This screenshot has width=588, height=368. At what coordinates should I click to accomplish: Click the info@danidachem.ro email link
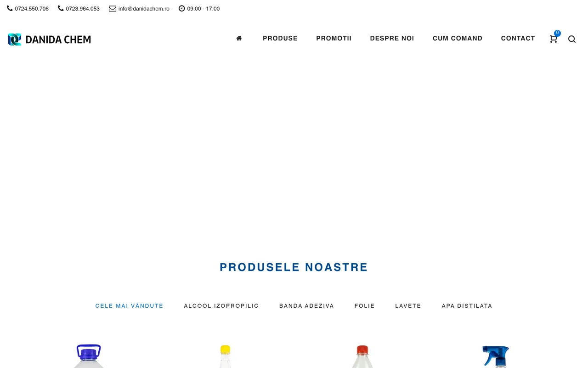point(144,9)
